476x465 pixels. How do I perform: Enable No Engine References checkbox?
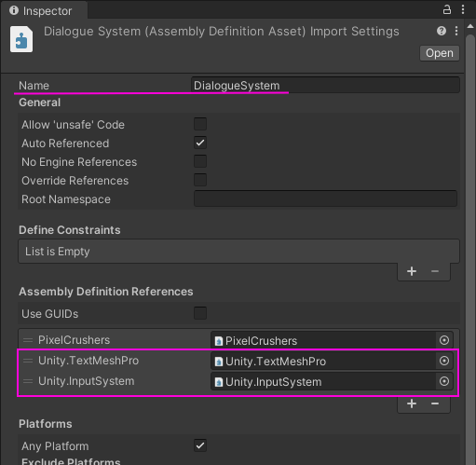(x=200, y=161)
